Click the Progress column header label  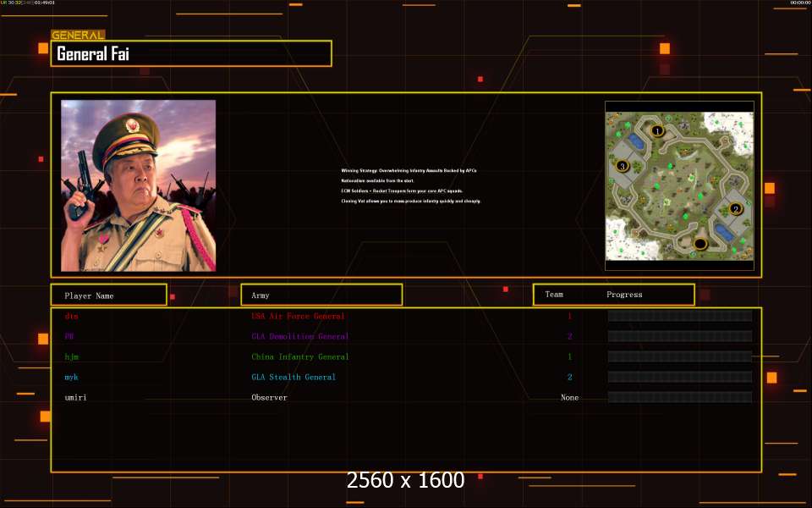tap(624, 295)
